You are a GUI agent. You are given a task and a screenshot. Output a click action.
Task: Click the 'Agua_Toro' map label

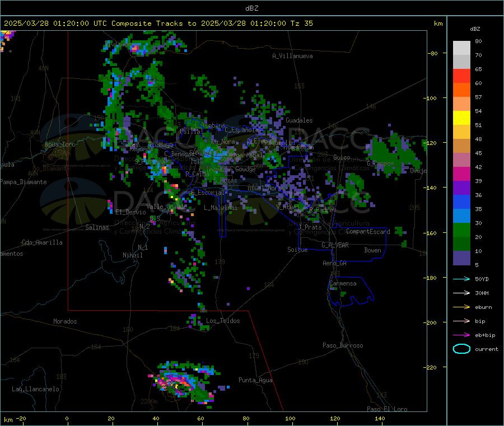[x=60, y=145]
